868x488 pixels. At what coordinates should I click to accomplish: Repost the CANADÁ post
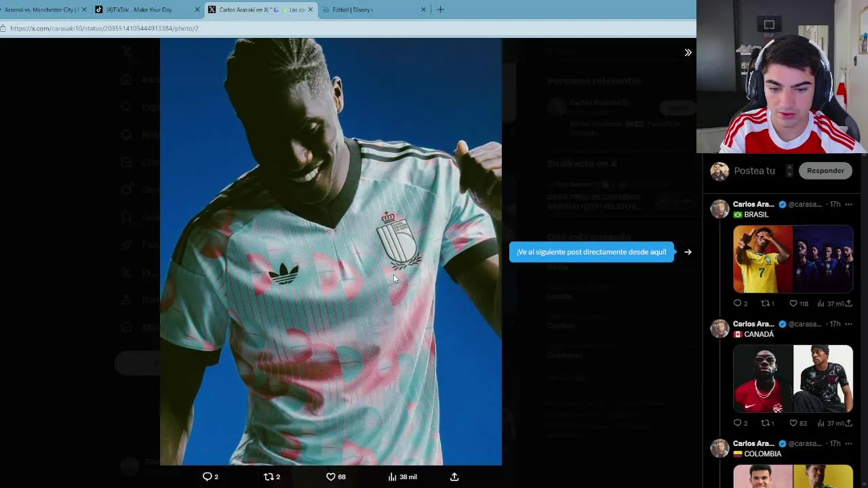pos(767,423)
